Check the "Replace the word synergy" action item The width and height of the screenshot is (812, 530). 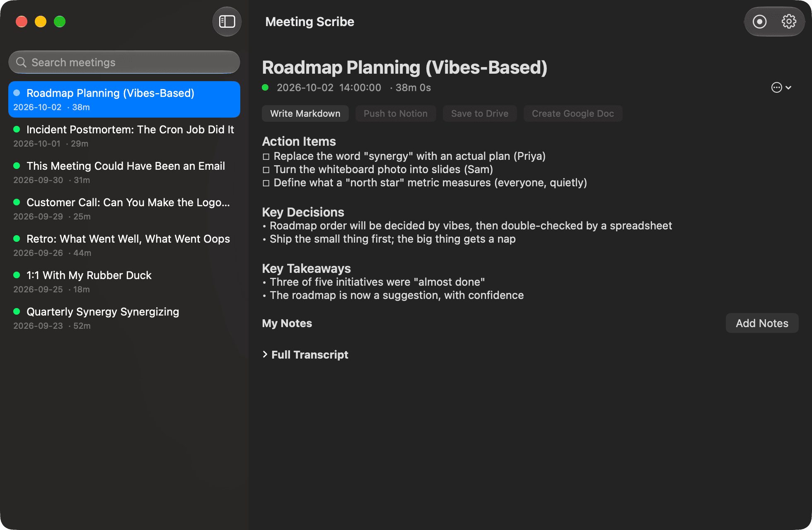coord(266,157)
